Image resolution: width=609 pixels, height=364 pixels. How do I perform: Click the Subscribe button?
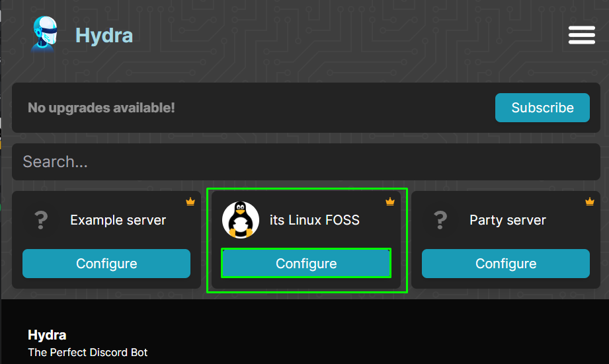542,108
